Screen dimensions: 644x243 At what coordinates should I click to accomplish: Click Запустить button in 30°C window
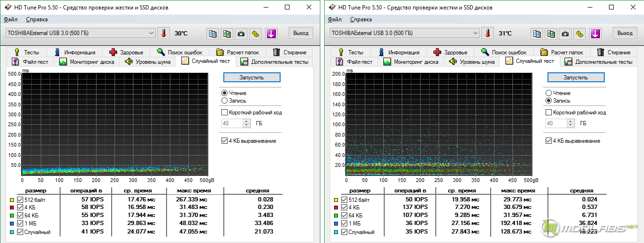[x=252, y=77]
